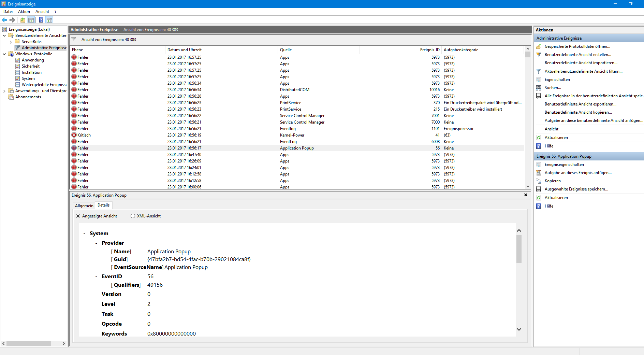Collapse the Benutzerdefinierte Ansichten tree node

tap(4, 35)
